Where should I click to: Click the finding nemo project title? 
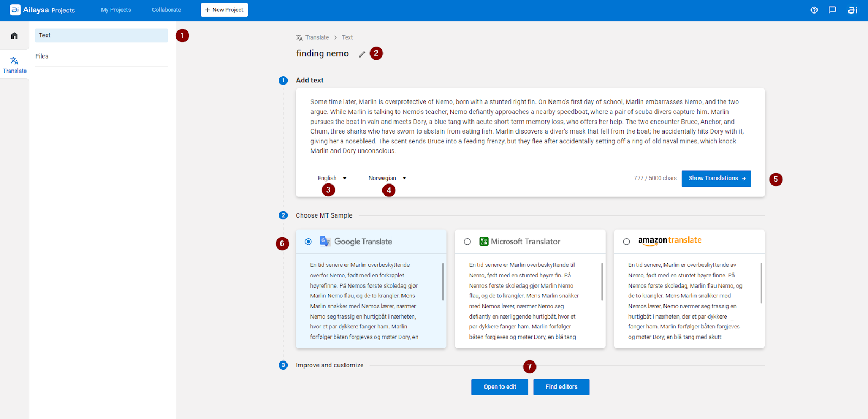322,54
